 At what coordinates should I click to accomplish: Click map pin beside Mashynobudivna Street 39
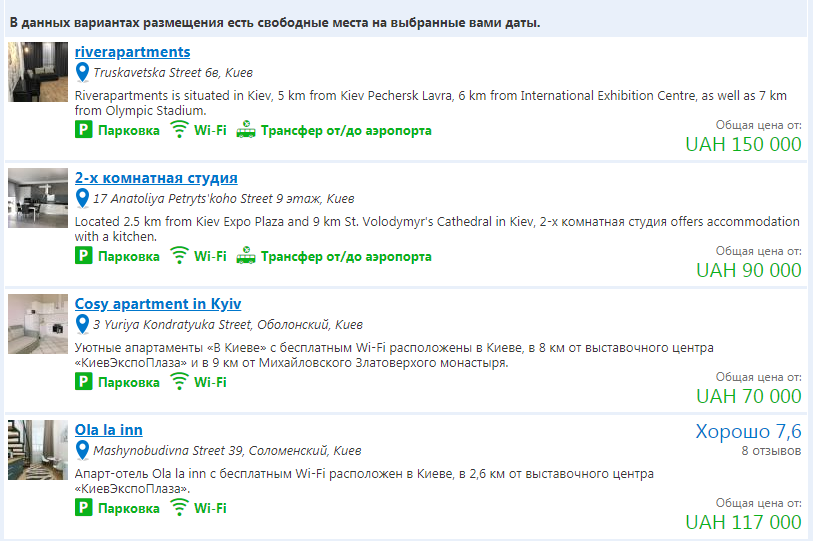point(83,450)
